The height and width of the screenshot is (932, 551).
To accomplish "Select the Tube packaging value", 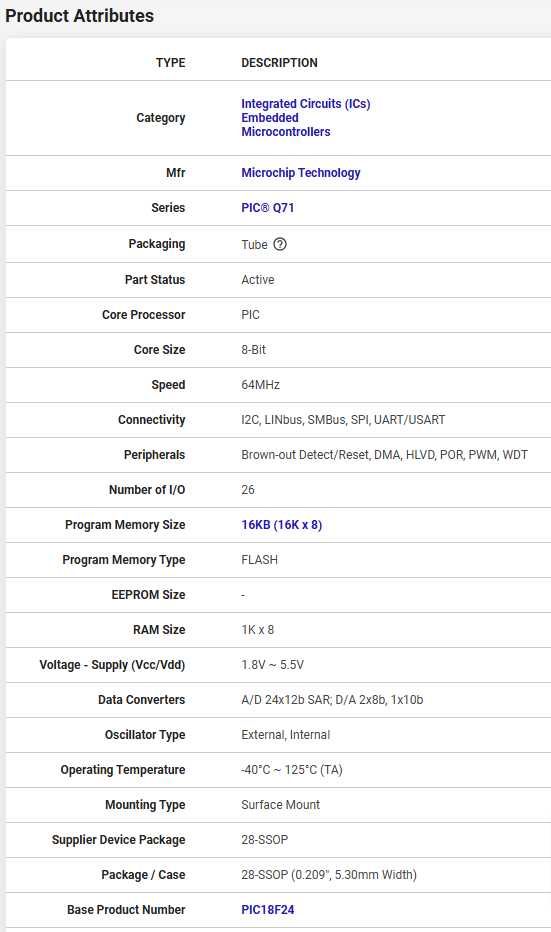I will pos(254,244).
